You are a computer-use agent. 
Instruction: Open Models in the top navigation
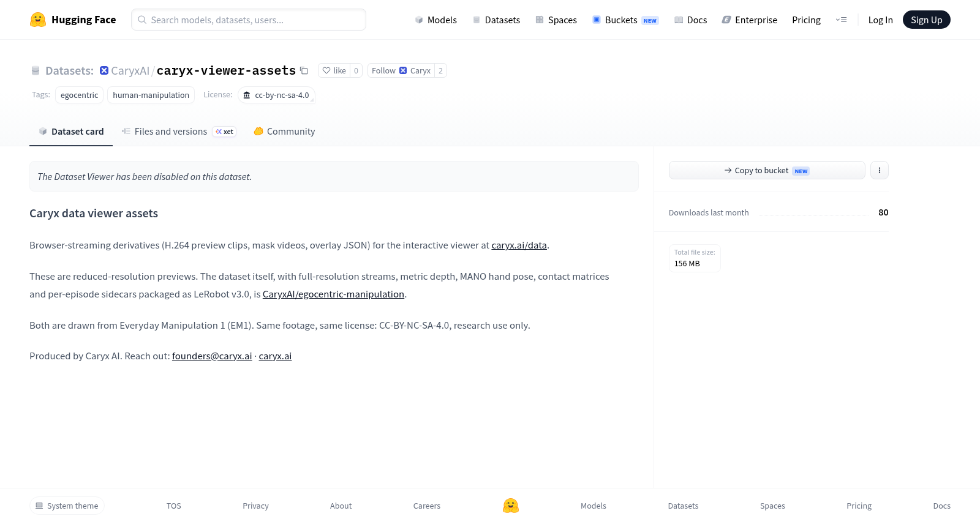click(x=436, y=20)
